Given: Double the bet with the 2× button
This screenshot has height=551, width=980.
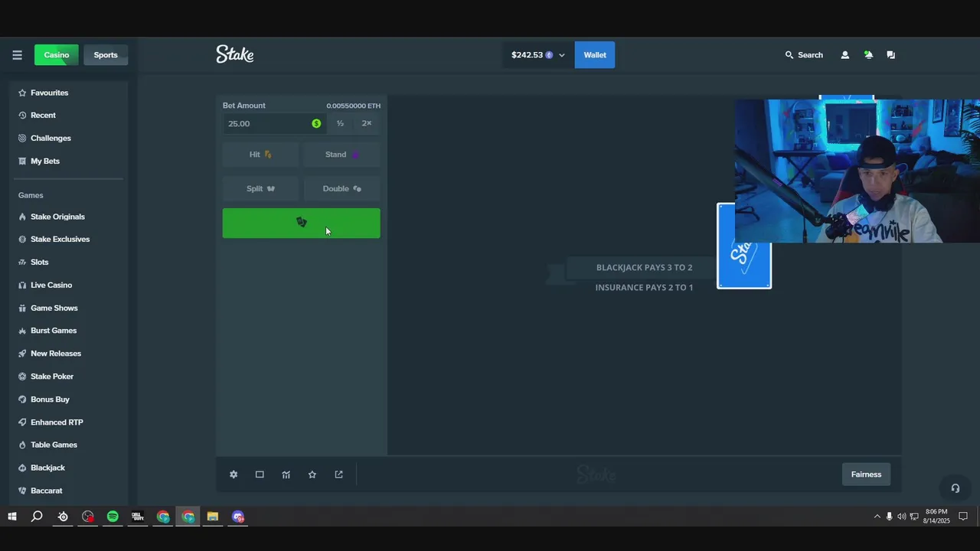Looking at the screenshot, I should pos(367,124).
